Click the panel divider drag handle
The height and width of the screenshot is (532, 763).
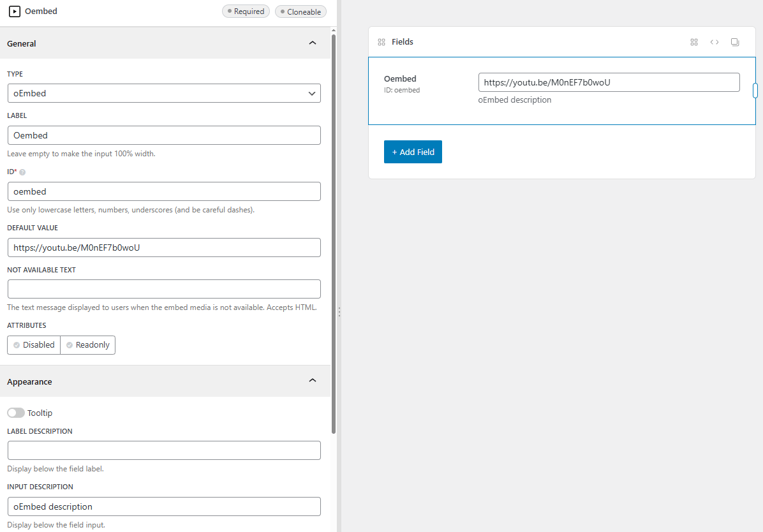tap(339, 311)
